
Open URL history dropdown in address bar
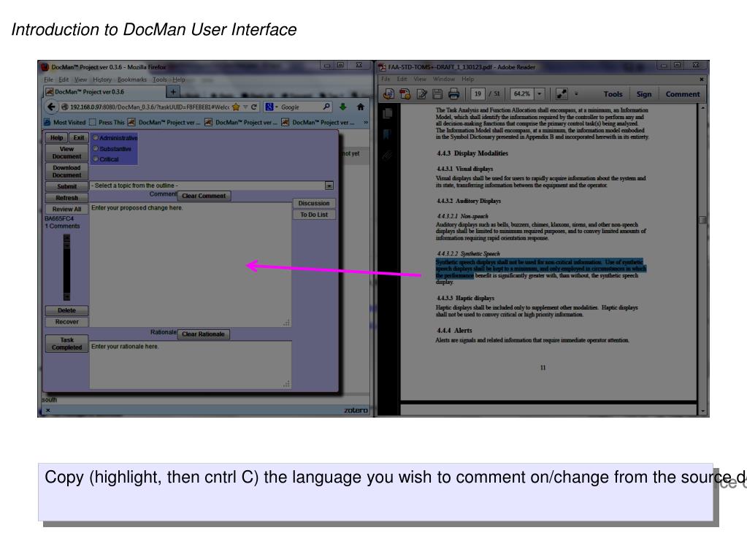click(245, 107)
